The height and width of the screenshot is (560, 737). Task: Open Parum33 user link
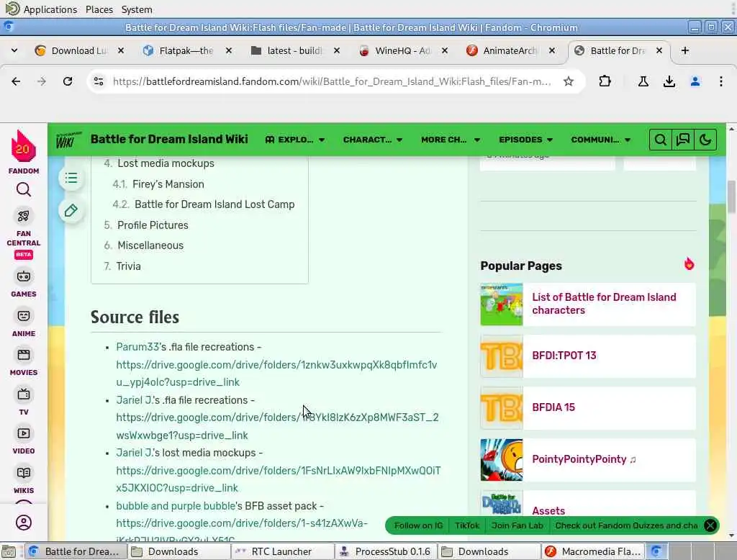point(137,346)
